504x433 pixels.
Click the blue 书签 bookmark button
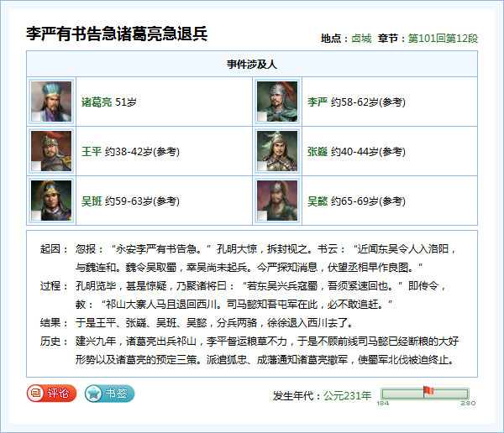[x=109, y=393]
